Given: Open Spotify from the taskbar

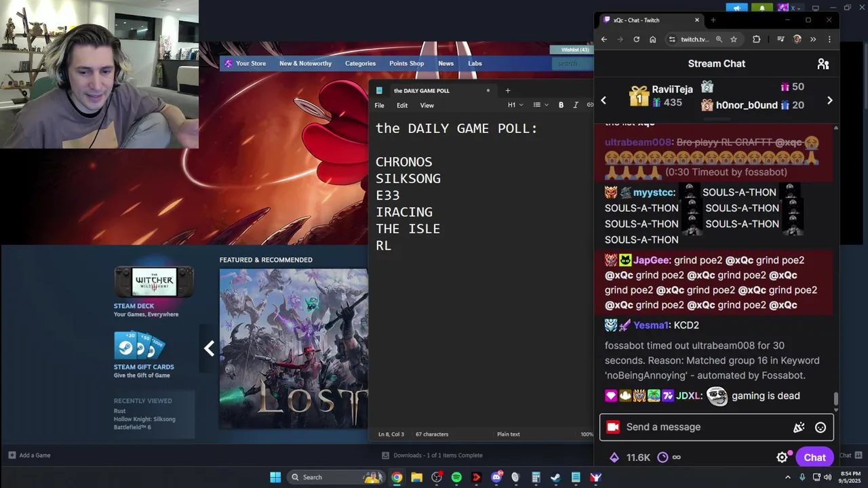Looking at the screenshot, I should (x=456, y=477).
